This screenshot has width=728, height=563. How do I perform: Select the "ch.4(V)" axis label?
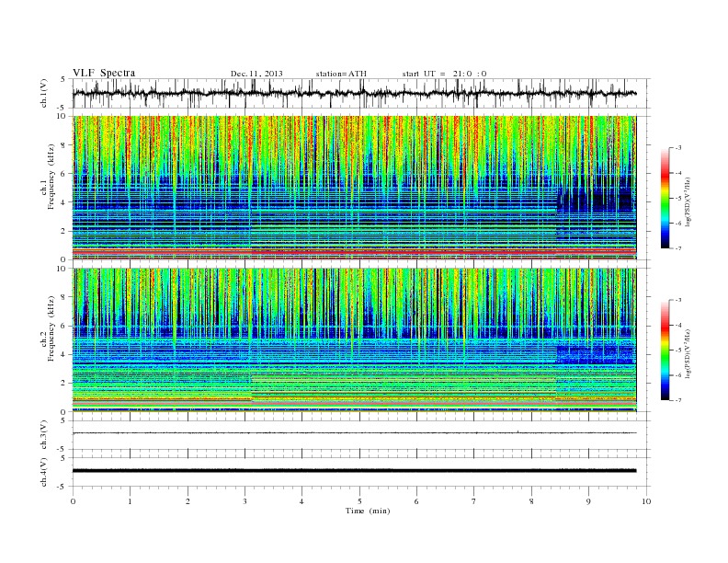tap(44, 472)
